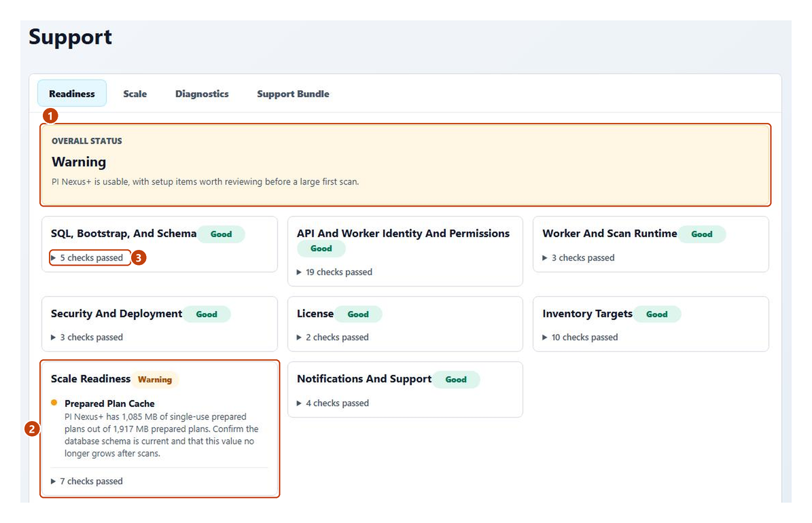Expand the 10 checks passed disclosure
Screen dimensions: 812x523
tap(580, 337)
